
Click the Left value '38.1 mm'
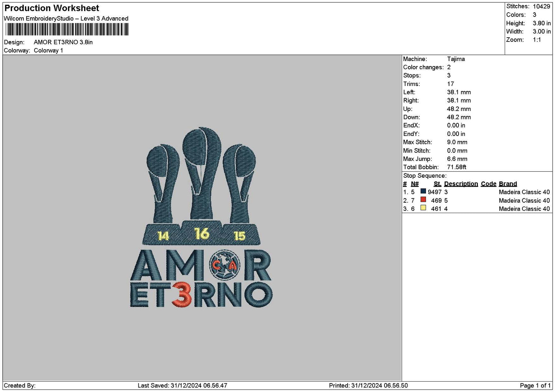[x=459, y=93]
